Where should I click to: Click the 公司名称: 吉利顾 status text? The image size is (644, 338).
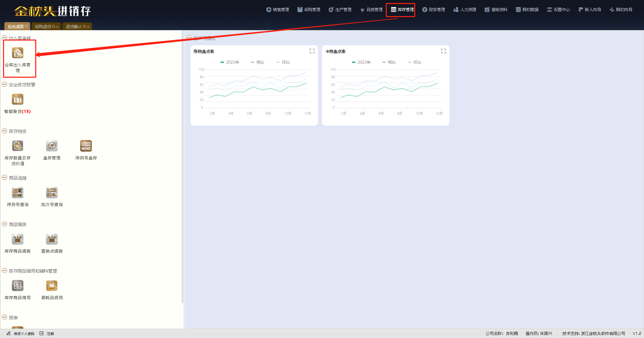502,334
